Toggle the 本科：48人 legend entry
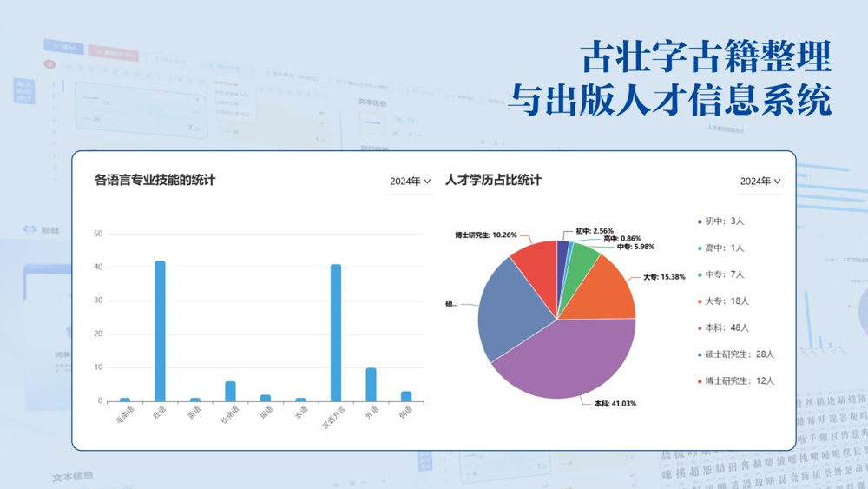 point(723,327)
